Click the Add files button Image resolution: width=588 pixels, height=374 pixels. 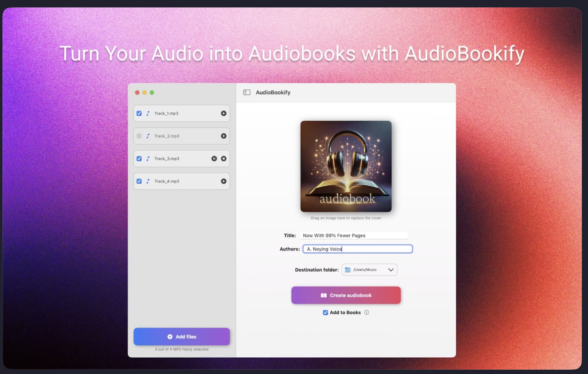pyautogui.click(x=182, y=337)
